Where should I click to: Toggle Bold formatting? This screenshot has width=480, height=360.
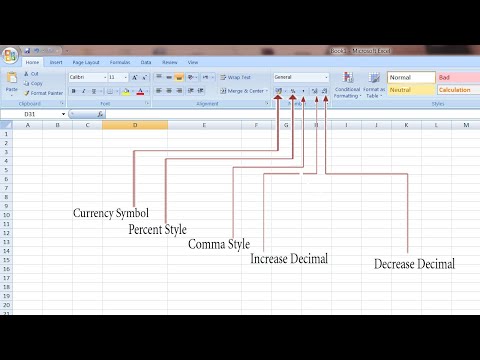coord(74,91)
